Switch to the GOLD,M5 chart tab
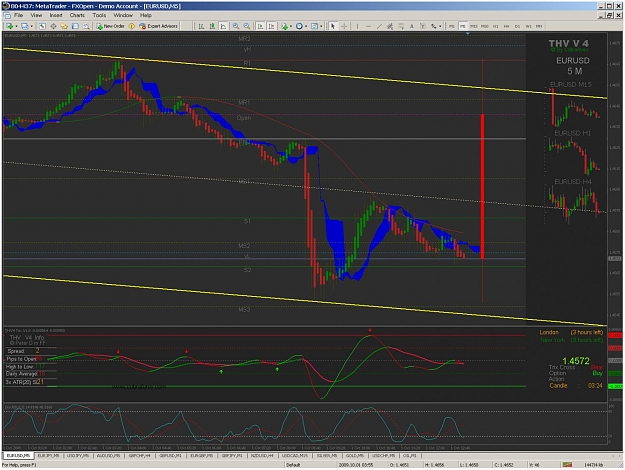This screenshot has width=625, height=470. pos(354,456)
